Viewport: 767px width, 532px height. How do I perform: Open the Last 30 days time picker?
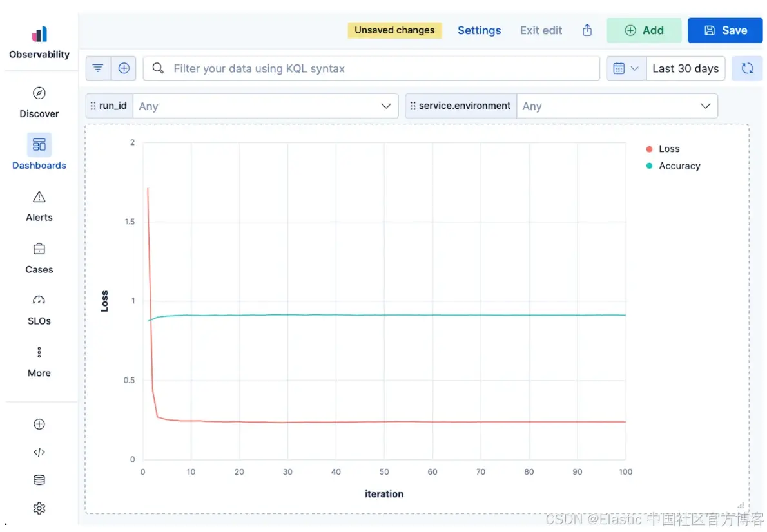pyautogui.click(x=685, y=68)
